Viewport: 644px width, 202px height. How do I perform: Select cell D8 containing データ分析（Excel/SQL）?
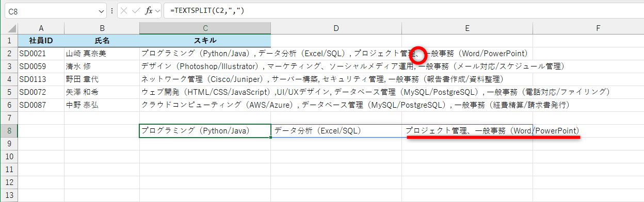[x=336, y=131]
